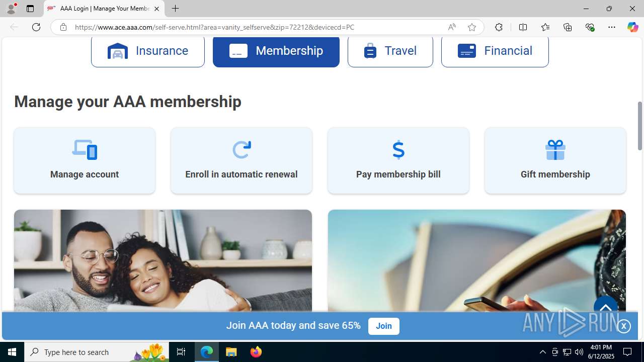Open Task View on taskbar

181,352
